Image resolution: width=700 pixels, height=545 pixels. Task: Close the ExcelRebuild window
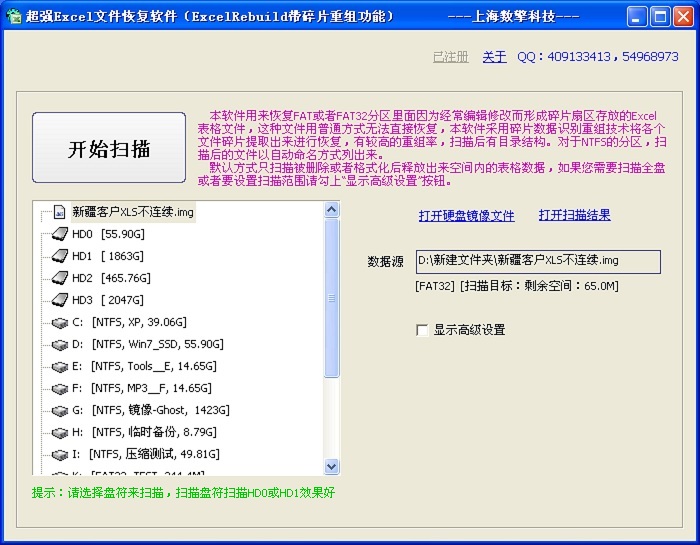click(683, 17)
